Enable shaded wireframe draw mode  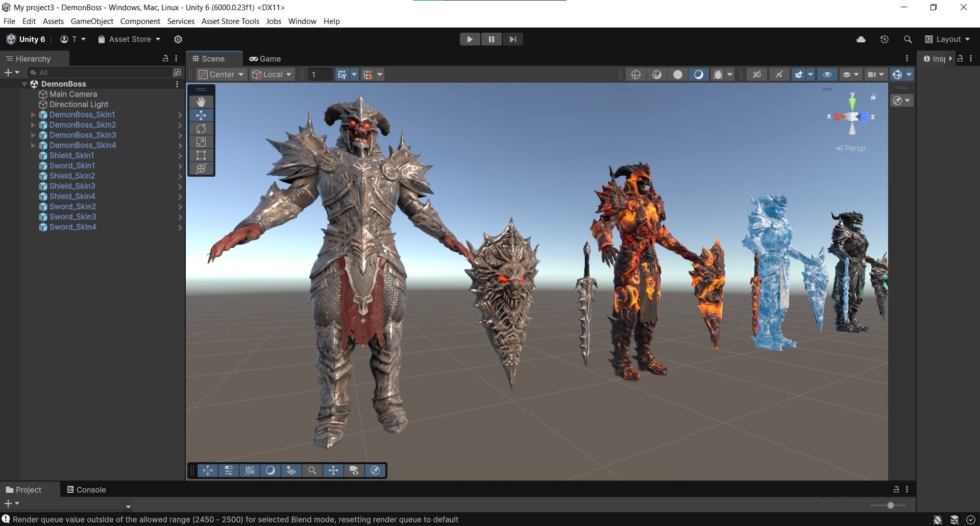coord(657,75)
